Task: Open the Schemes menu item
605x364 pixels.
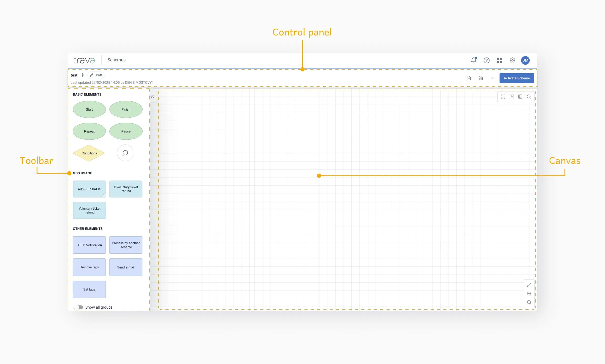Action: pos(116,60)
